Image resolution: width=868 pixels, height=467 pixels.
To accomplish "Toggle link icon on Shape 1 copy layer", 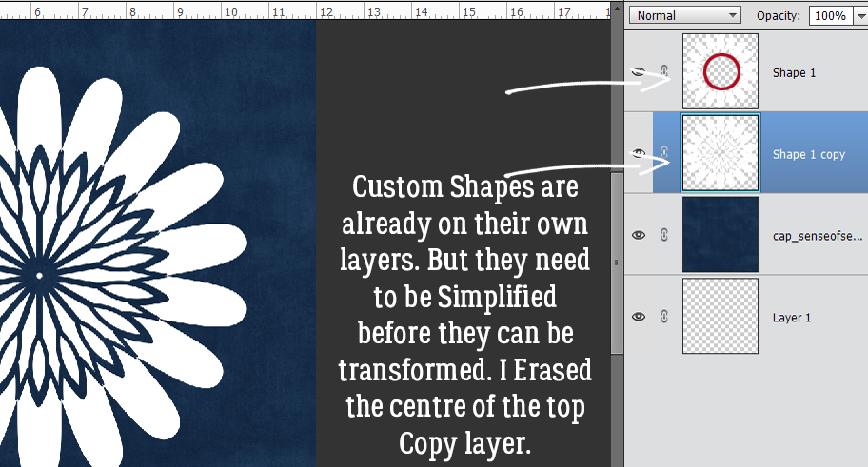I will tap(664, 152).
